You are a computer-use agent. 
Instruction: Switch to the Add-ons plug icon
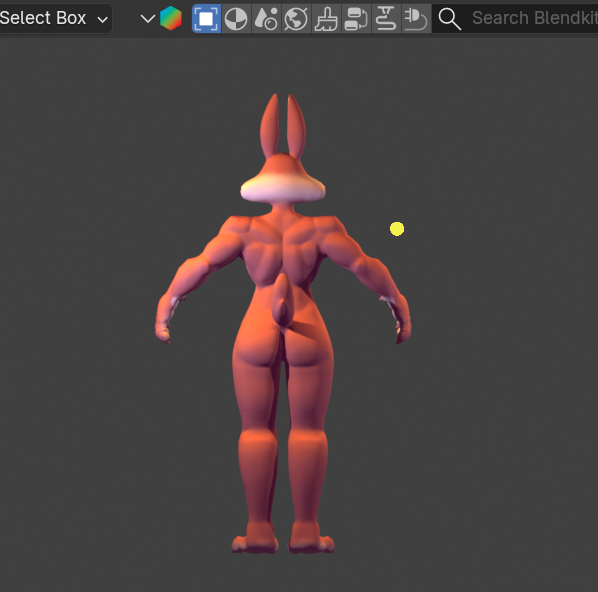416,18
